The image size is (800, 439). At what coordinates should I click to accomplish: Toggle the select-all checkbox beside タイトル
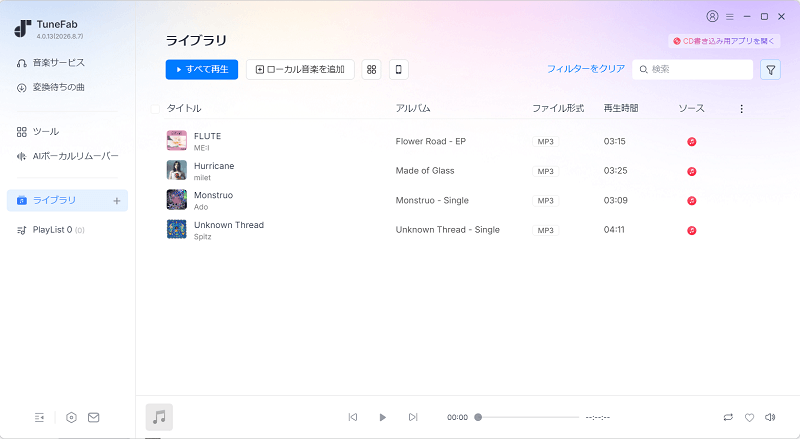pos(155,109)
